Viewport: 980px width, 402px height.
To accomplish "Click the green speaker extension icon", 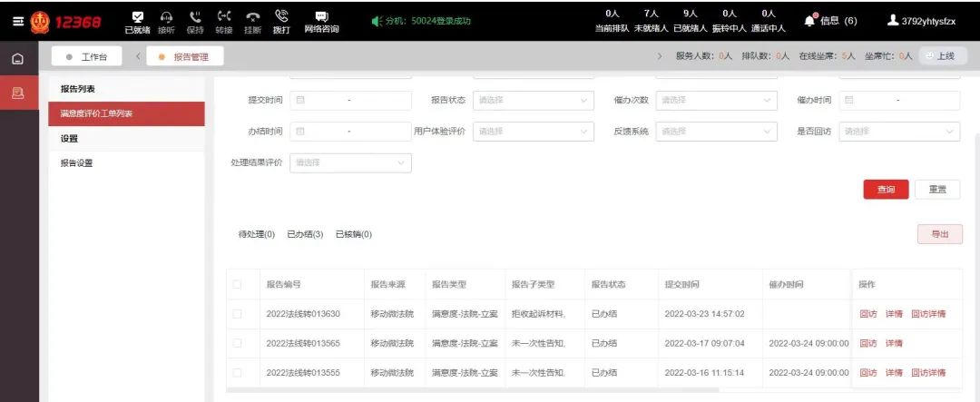I will coord(377,21).
